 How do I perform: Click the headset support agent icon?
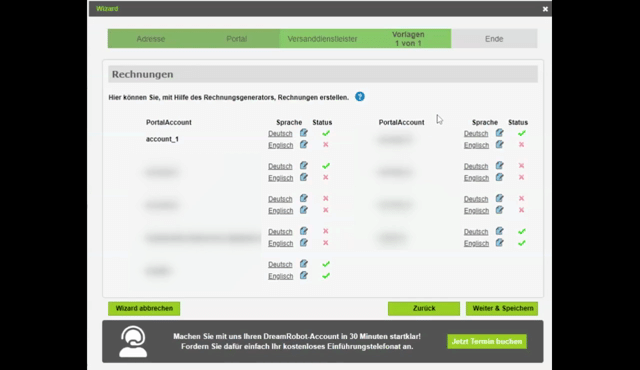click(133, 341)
